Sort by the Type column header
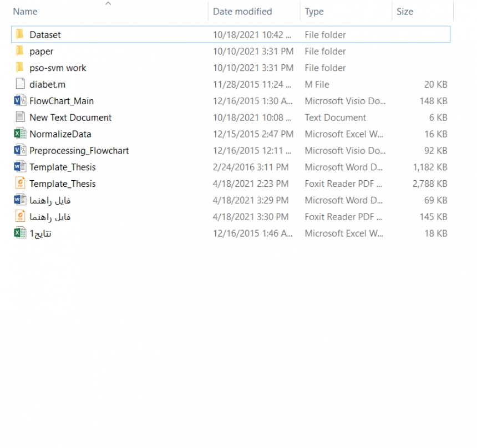The width and height of the screenshot is (477, 448). 314,12
